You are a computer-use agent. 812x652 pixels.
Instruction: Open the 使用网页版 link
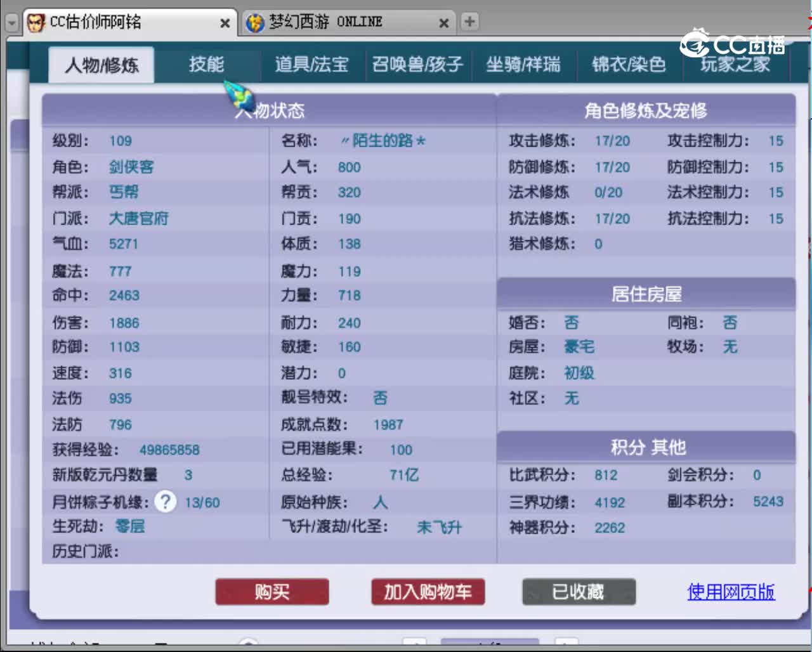[x=731, y=592]
